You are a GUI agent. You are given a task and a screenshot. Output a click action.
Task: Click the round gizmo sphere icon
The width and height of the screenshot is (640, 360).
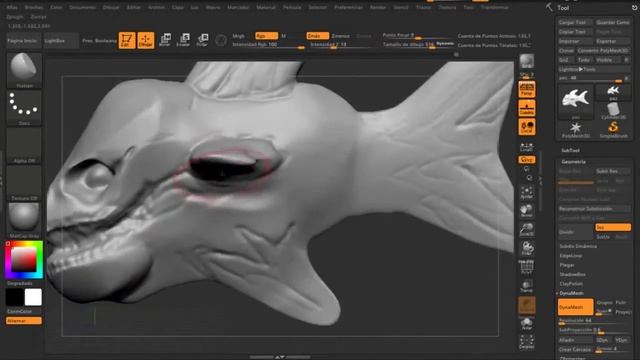(x=221, y=40)
